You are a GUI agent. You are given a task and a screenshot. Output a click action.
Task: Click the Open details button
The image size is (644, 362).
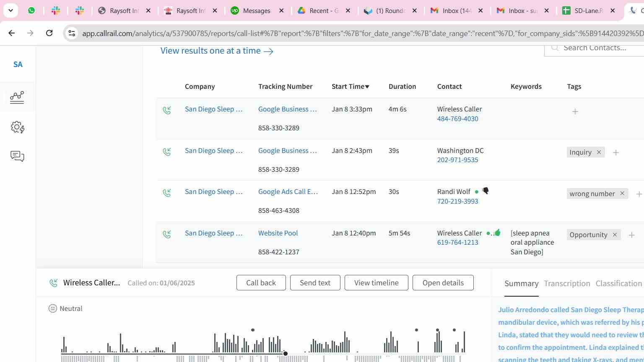tap(443, 283)
